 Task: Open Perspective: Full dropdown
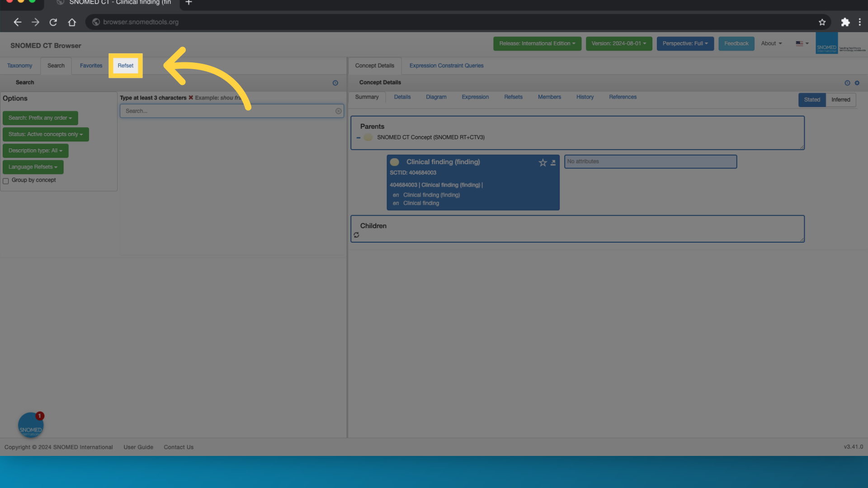(685, 44)
